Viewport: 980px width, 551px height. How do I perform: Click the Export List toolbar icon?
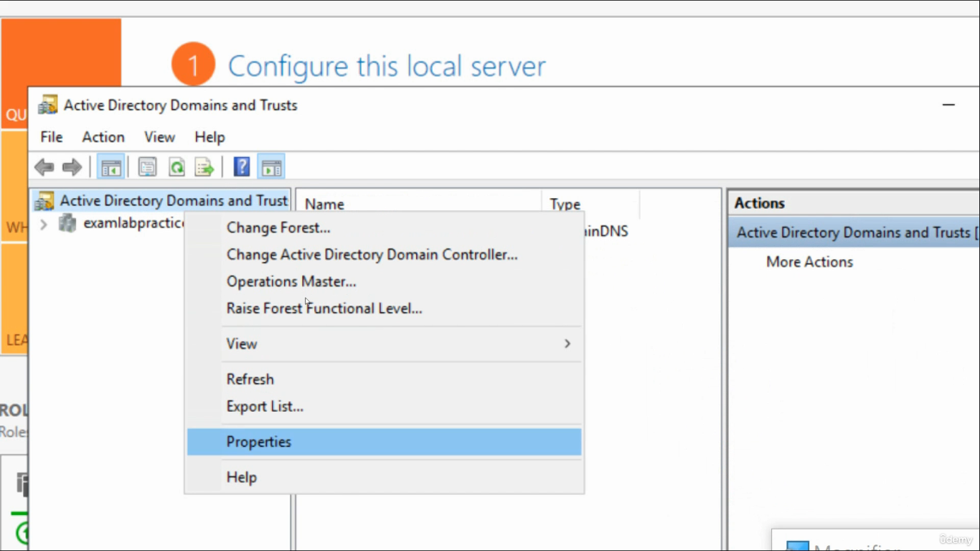point(205,168)
